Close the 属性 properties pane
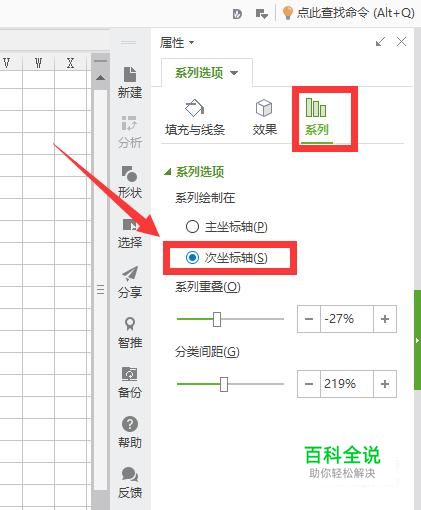The image size is (421, 510). click(401, 42)
